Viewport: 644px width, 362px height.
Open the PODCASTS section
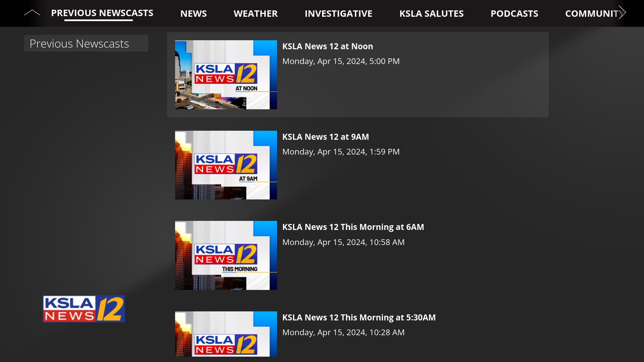514,13
